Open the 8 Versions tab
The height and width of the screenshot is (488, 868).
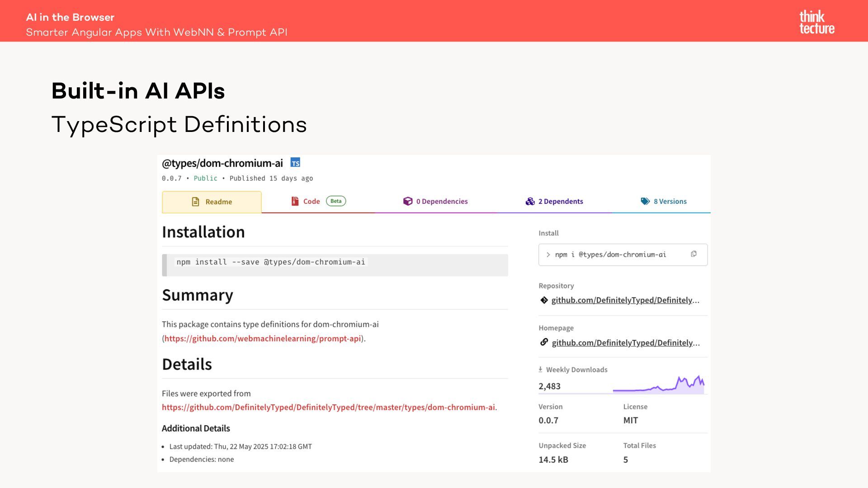coord(670,202)
